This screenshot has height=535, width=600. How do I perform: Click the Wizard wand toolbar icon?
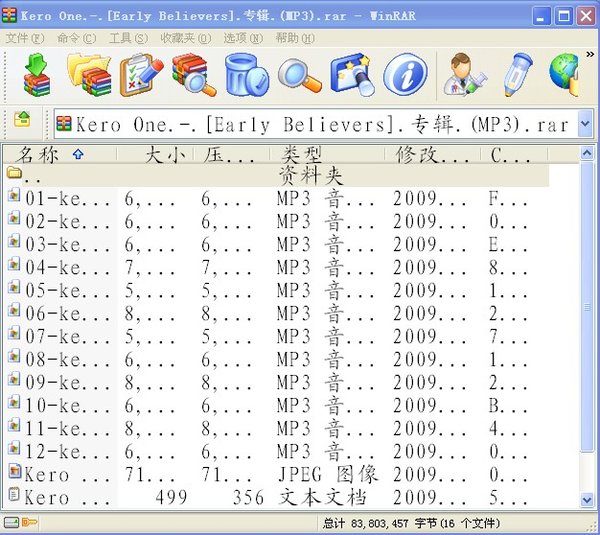point(352,75)
